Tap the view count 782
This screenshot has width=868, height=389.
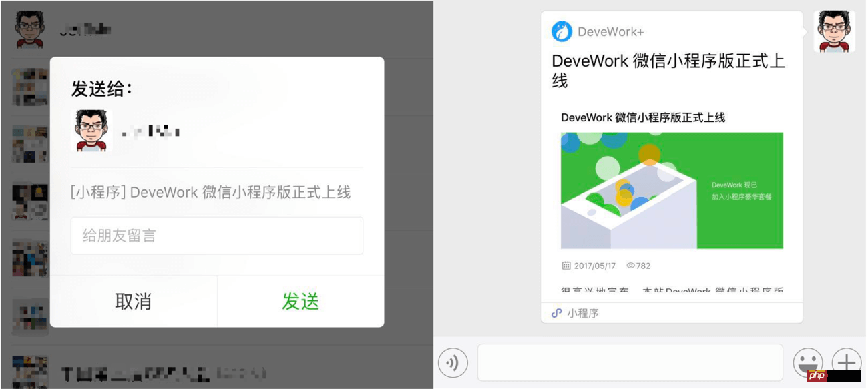(643, 266)
